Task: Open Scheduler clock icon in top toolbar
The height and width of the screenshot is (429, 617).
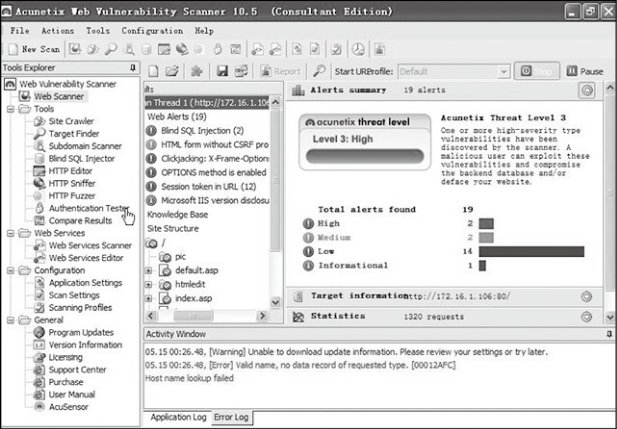Action: pyautogui.click(x=358, y=49)
